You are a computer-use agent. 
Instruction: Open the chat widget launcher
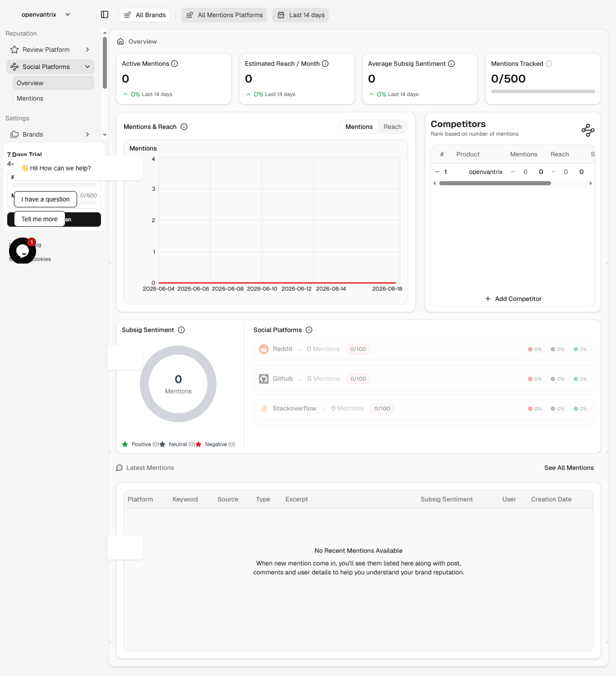pyautogui.click(x=23, y=251)
